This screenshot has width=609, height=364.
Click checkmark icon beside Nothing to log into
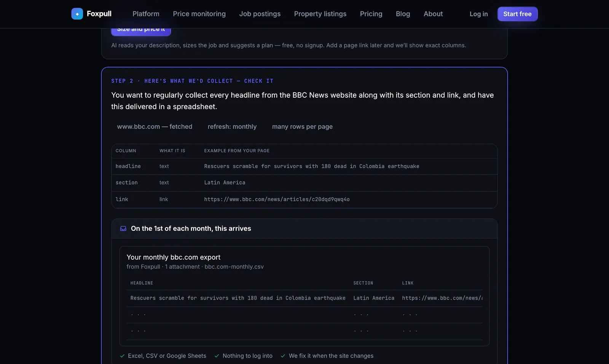(x=217, y=356)
